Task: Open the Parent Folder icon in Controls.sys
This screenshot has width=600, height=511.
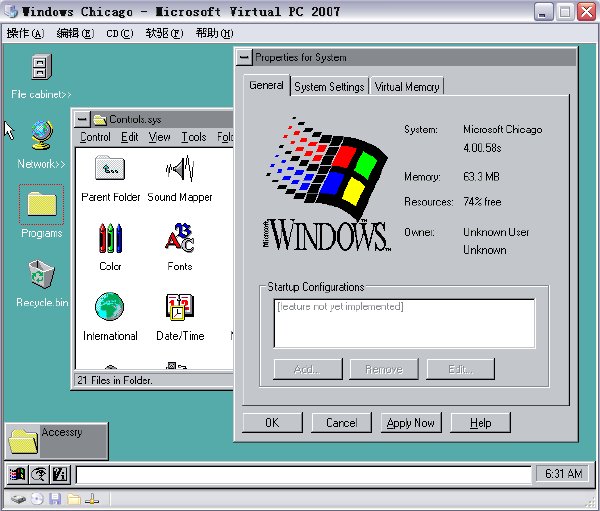Action: 110,168
